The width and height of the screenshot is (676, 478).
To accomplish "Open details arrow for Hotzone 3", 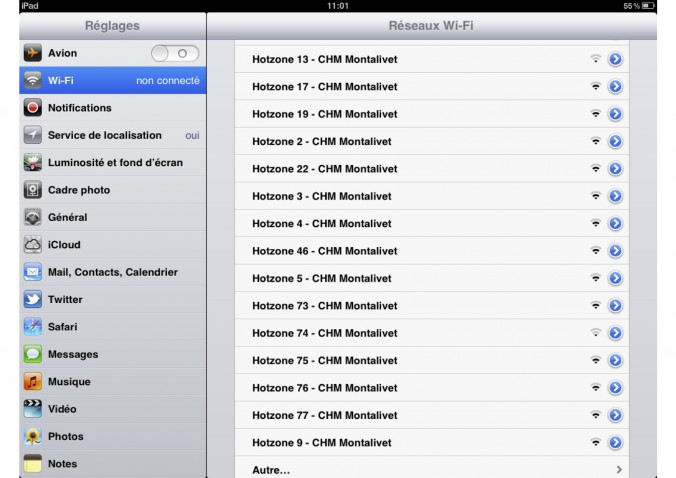I will click(615, 196).
